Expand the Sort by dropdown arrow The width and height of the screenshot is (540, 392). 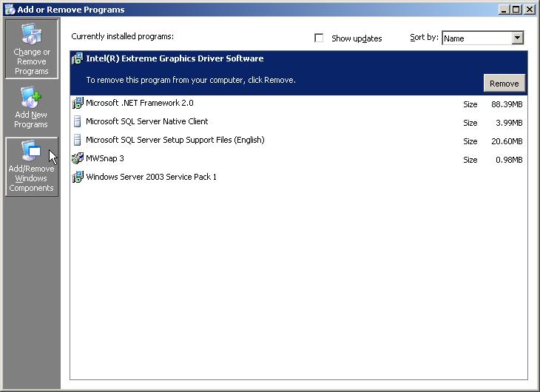click(517, 38)
